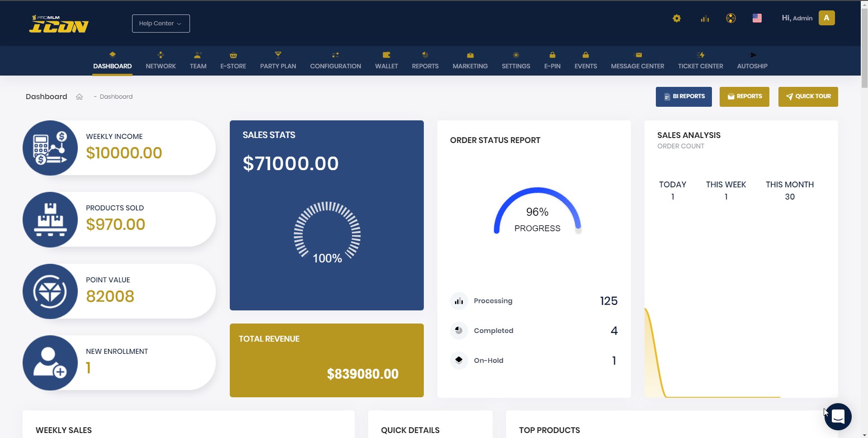The width and height of the screenshot is (868, 438).
Task: Start the Quick Tour
Action: (808, 97)
